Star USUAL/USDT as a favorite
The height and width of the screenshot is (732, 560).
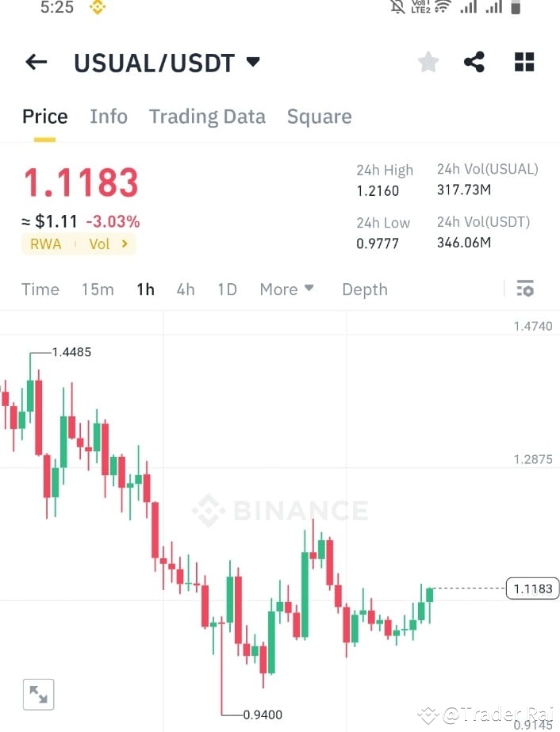[x=428, y=62]
